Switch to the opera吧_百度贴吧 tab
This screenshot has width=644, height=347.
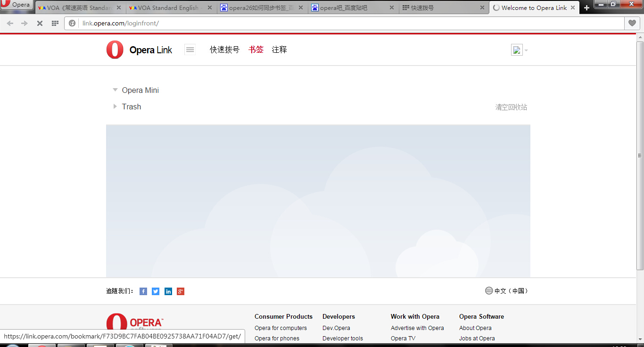[353, 8]
